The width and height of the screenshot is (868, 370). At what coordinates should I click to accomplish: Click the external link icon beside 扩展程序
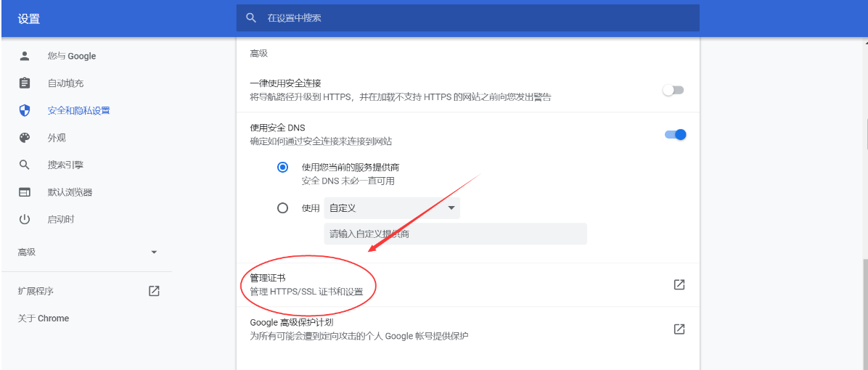click(x=154, y=291)
